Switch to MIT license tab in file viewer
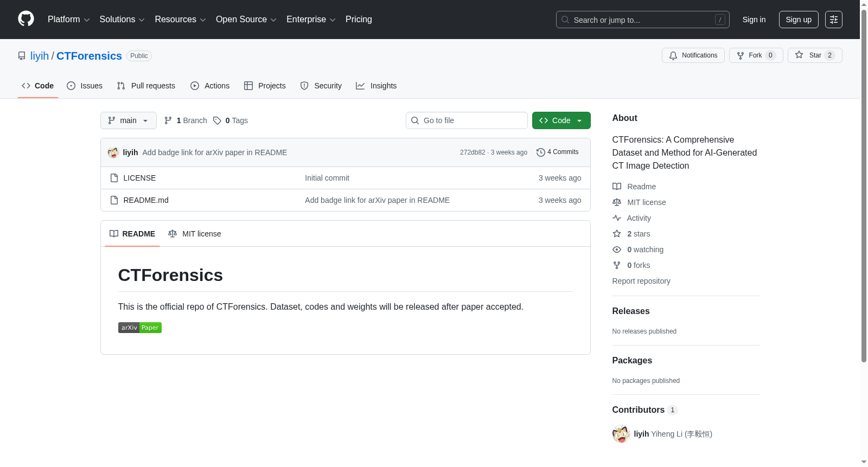The height and width of the screenshot is (467, 868). click(195, 234)
